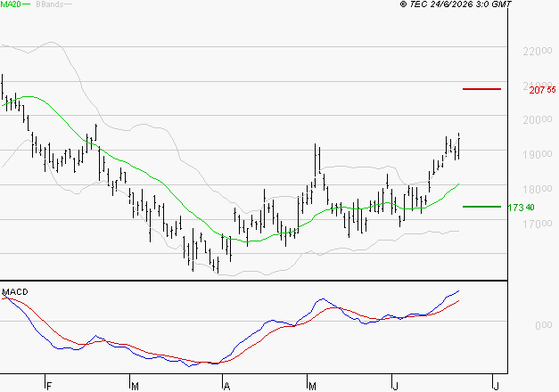Click the A month label on time axis
This screenshot has width=559, height=392.
pos(226,387)
